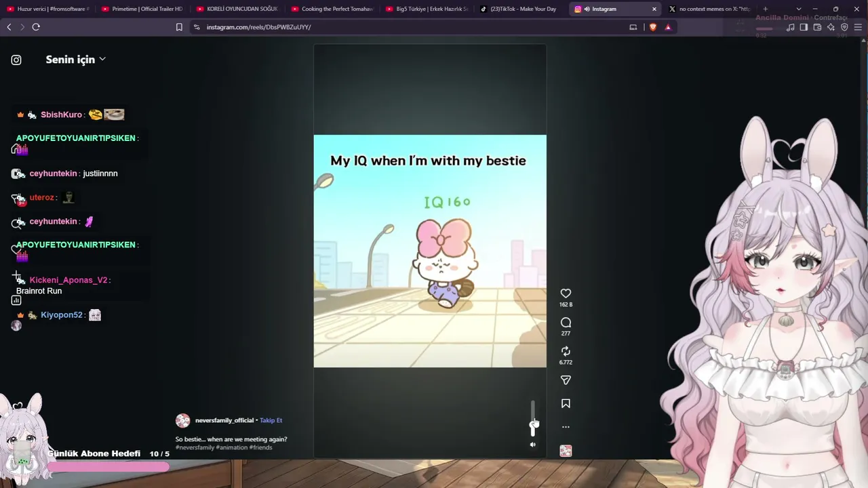Open the Leo AI sparkle icon
The height and width of the screenshot is (488, 868).
click(831, 27)
